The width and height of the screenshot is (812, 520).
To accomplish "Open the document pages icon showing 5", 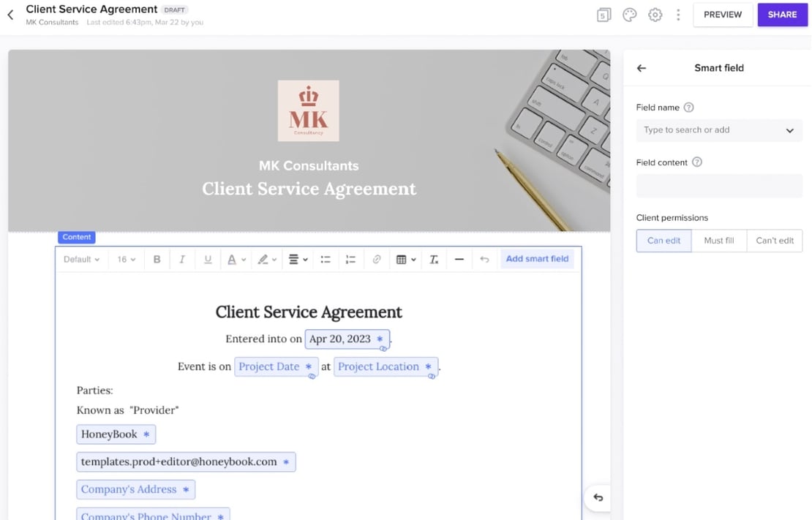I will [x=604, y=14].
